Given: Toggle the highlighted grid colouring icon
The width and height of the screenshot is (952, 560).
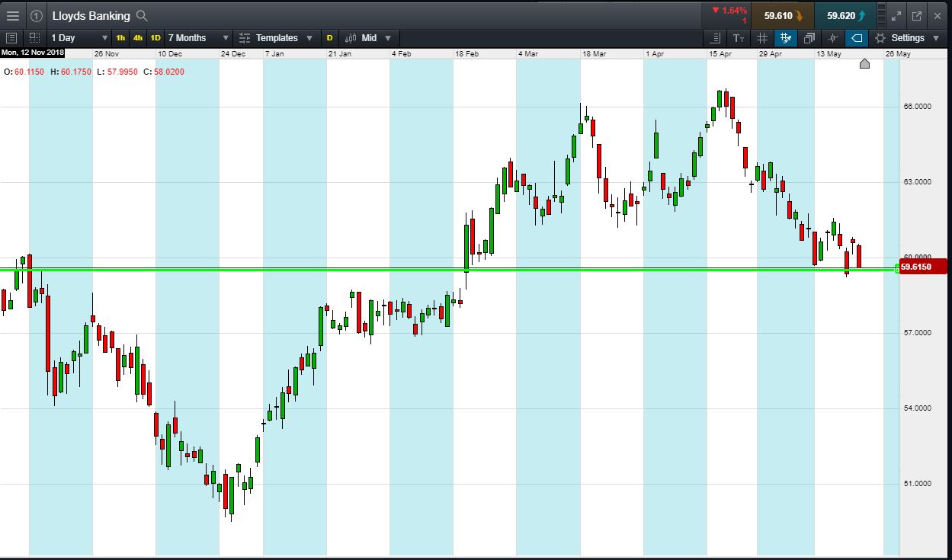Looking at the screenshot, I should click(x=785, y=37).
